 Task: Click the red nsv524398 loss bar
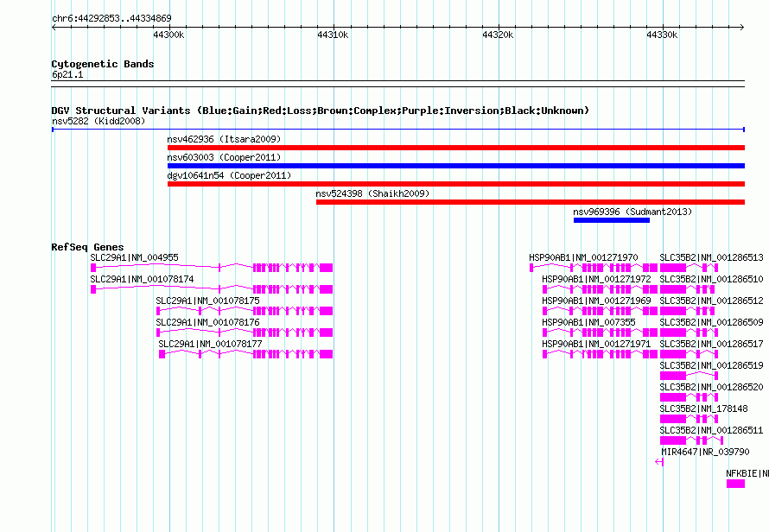tap(531, 202)
